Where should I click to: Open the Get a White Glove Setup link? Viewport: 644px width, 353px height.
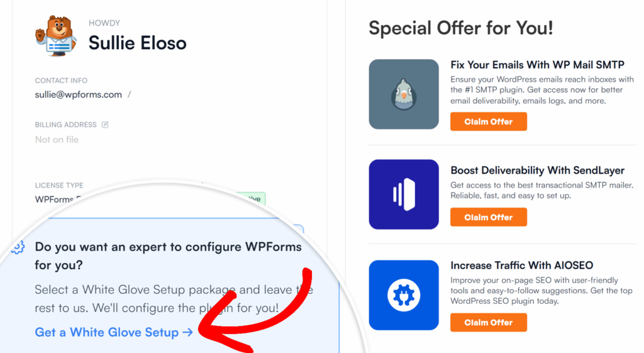click(114, 332)
